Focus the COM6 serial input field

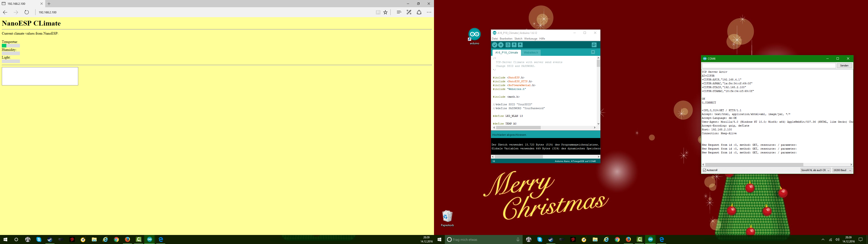pyautogui.click(x=769, y=66)
